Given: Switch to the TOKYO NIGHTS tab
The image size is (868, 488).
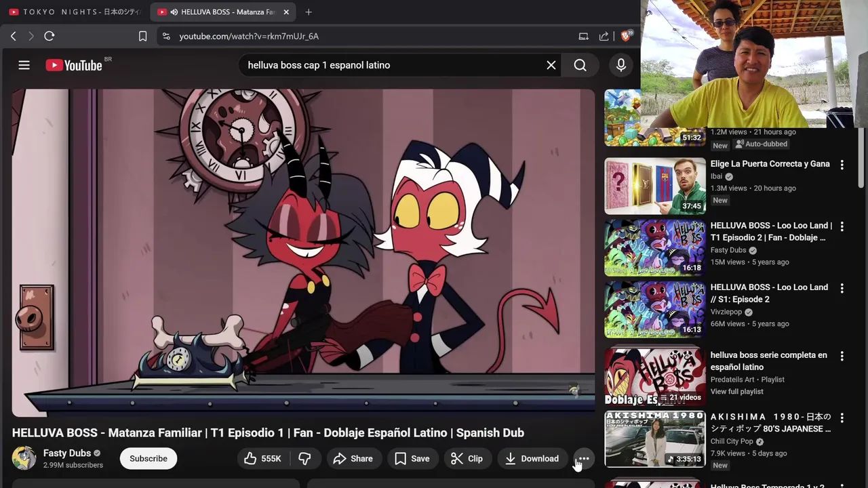Looking at the screenshot, I should coord(75,12).
